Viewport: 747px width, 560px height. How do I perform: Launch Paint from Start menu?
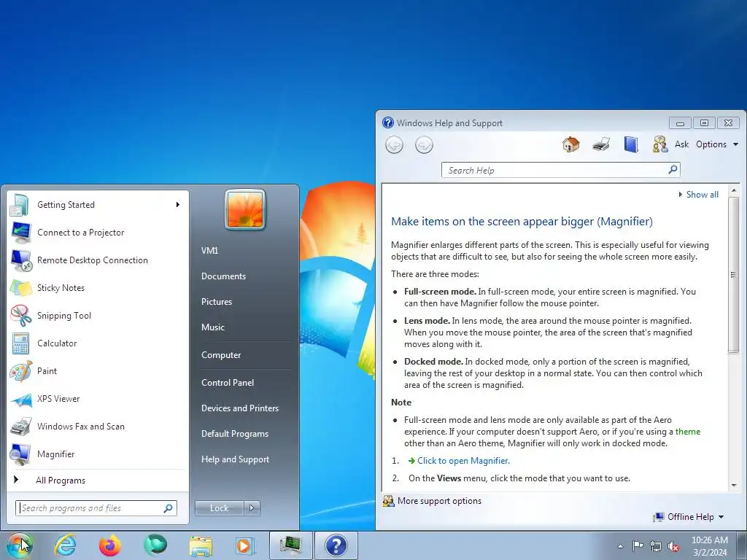(98, 371)
